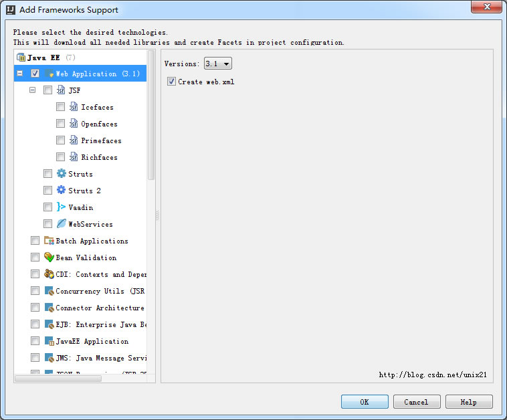Click the Struts gear icon
The image size is (507, 420).
click(61, 174)
